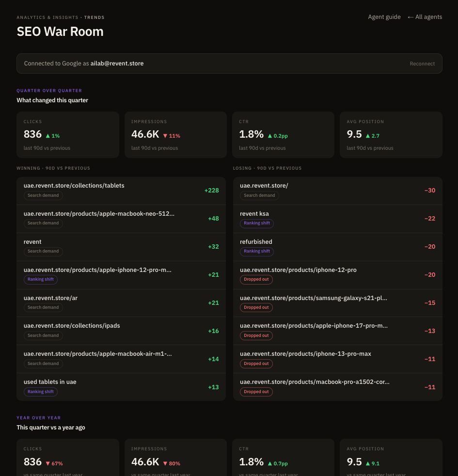Go back to All agents

425,17
